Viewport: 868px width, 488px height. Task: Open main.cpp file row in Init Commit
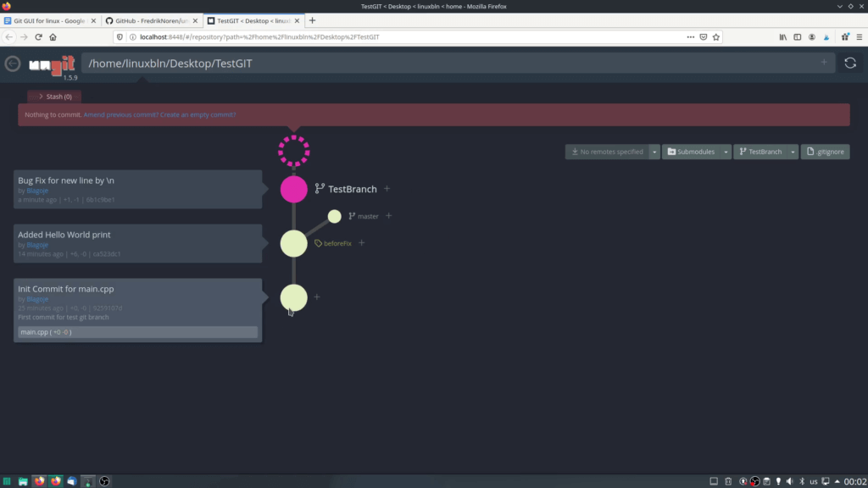138,332
